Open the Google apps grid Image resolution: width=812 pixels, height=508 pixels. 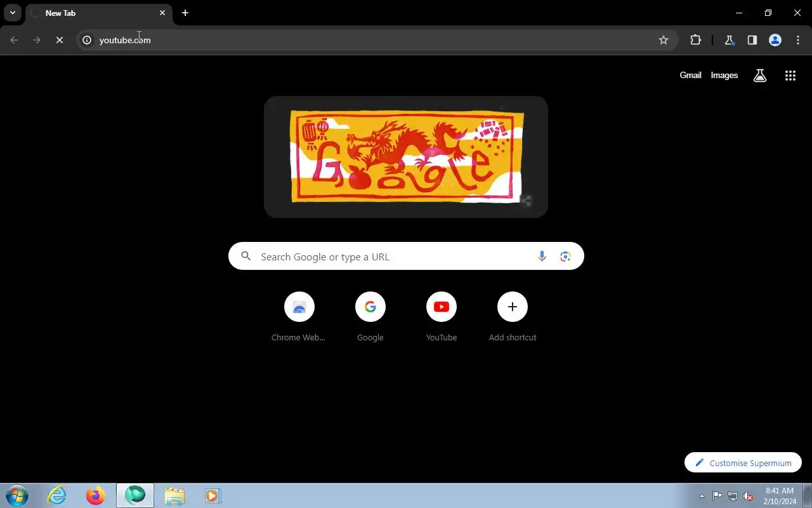[790, 76]
